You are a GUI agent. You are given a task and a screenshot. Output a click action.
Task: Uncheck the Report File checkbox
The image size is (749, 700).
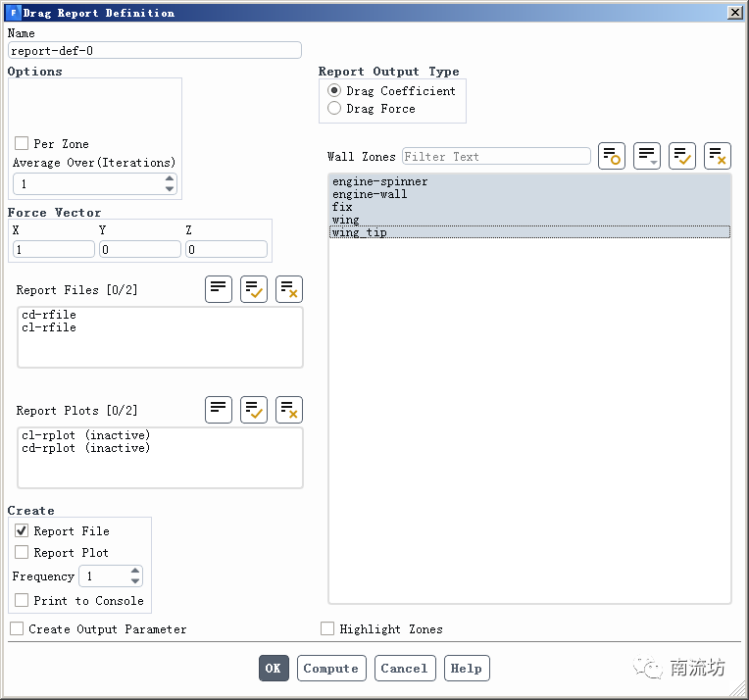coord(22,530)
